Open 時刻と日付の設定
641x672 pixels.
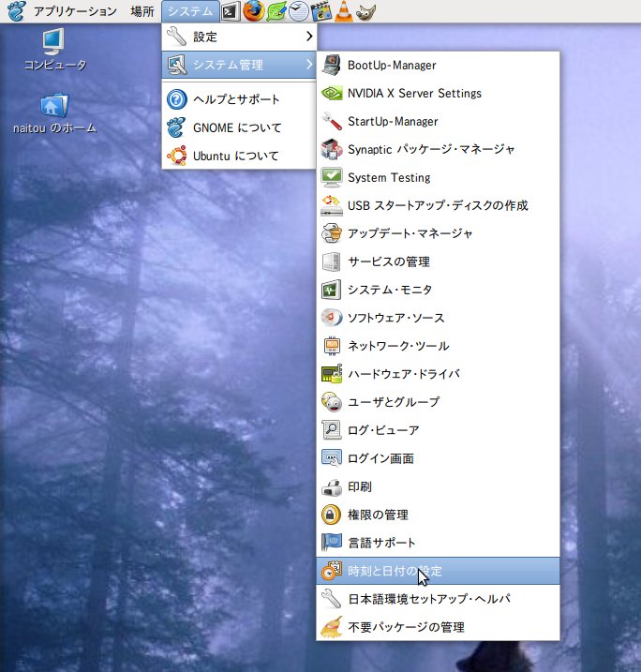coord(438,571)
